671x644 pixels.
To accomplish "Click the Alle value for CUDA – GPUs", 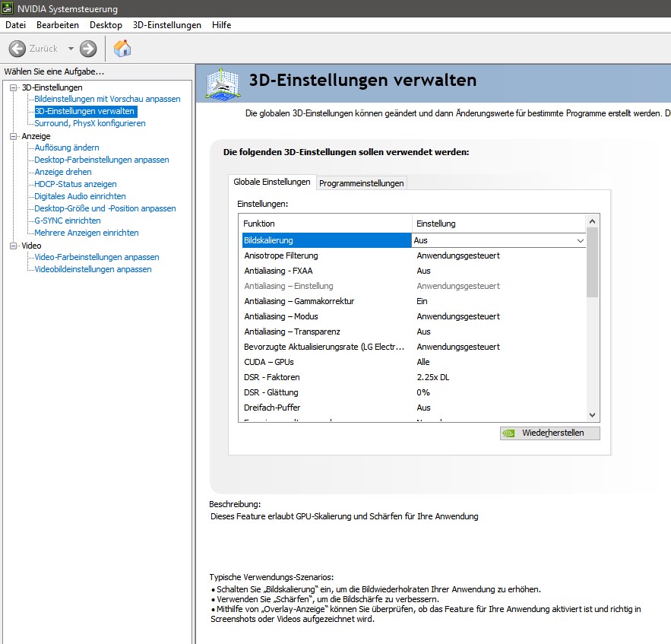I will pyautogui.click(x=423, y=362).
